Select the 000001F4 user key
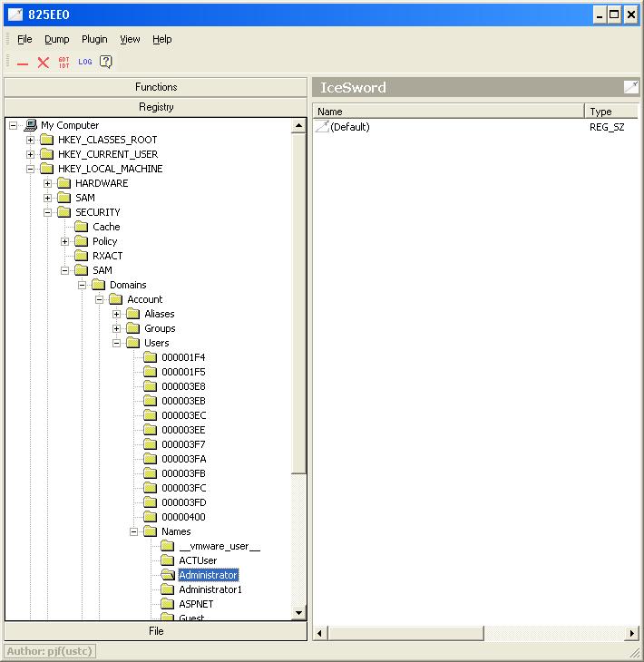 (x=182, y=357)
